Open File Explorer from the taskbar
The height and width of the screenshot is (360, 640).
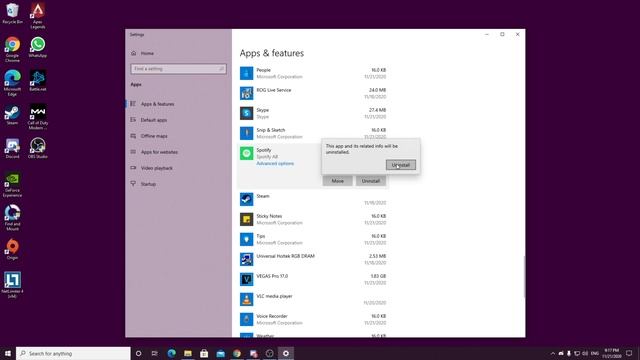[x=188, y=353]
